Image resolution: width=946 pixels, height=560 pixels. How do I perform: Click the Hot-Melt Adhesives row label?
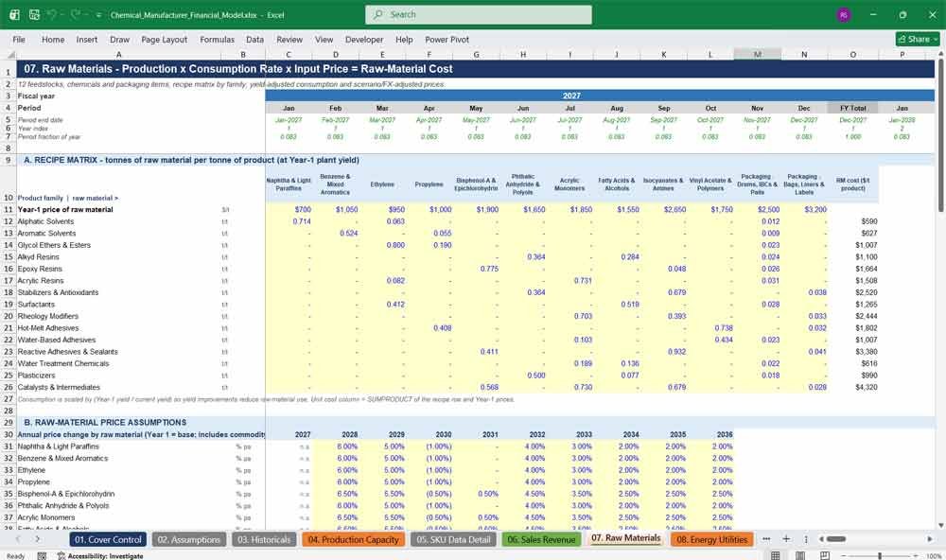(48, 327)
